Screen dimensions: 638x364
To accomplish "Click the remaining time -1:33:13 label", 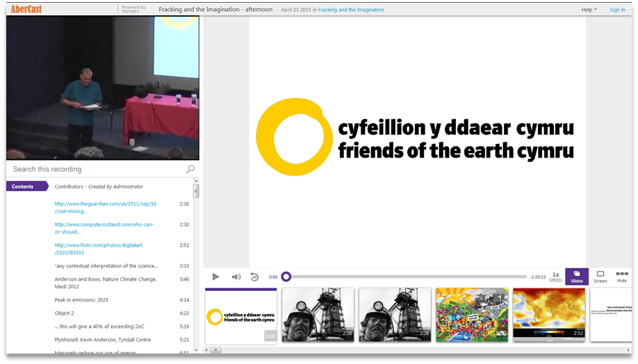I will (537, 277).
